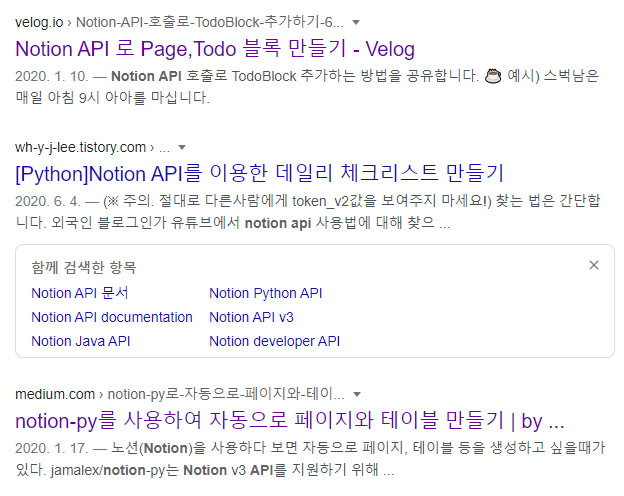Click the coffee cup emoji in Velog snippet

click(493, 76)
